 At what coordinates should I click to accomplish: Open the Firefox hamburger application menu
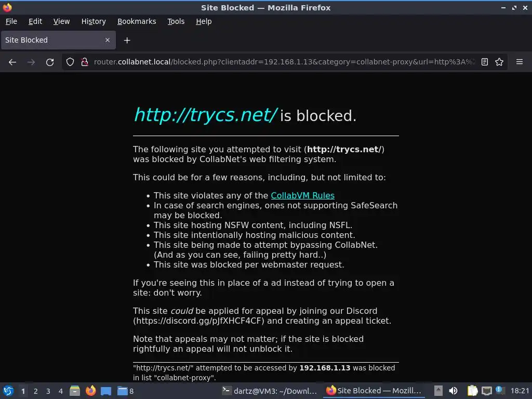(x=520, y=62)
